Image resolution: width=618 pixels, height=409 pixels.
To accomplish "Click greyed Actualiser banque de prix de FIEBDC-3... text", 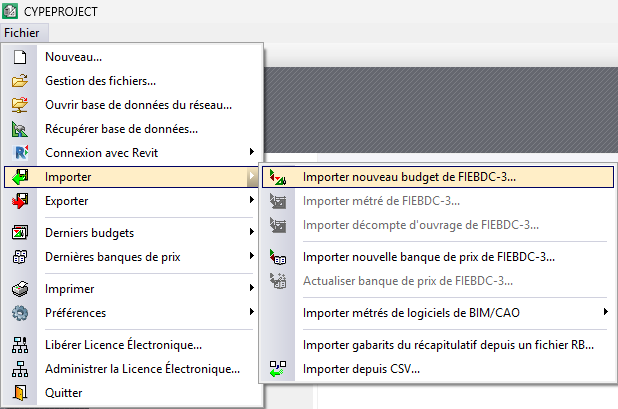I will 408,281.
